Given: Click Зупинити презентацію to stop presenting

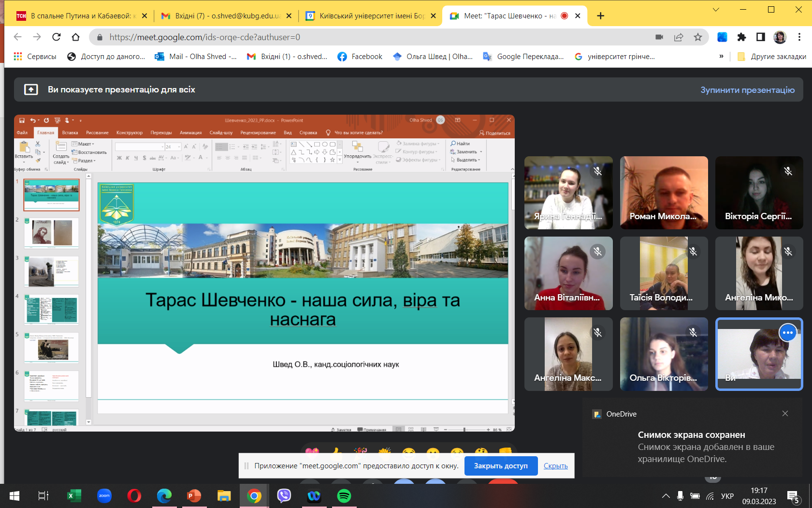Looking at the screenshot, I should (x=747, y=90).
